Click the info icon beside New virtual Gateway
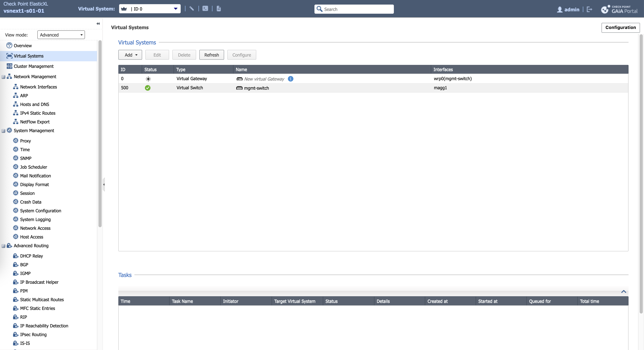Viewport: 644px width, 350px height. [290, 79]
